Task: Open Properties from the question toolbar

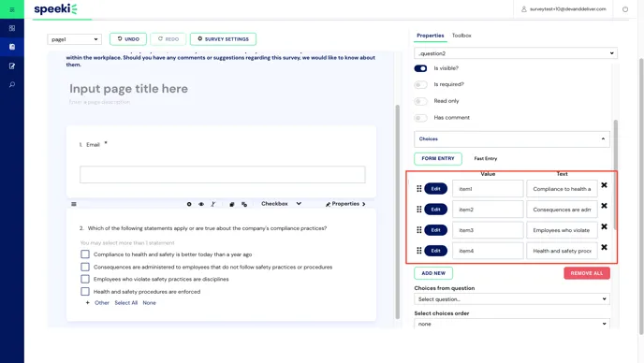Action: point(345,204)
